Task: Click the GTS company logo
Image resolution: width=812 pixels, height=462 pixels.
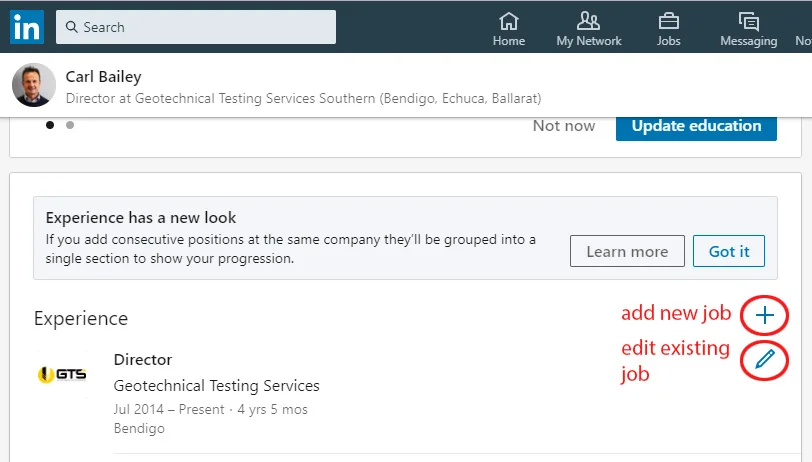Action: coord(62,374)
